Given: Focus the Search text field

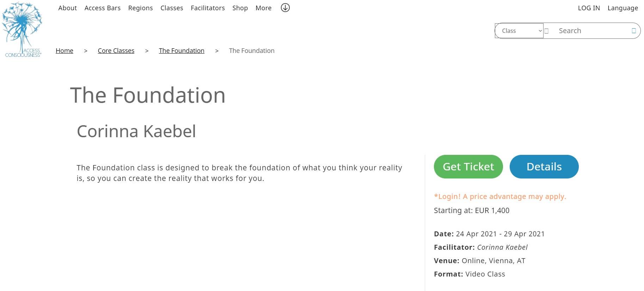Looking at the screenshot, I should tap(592, 31).
